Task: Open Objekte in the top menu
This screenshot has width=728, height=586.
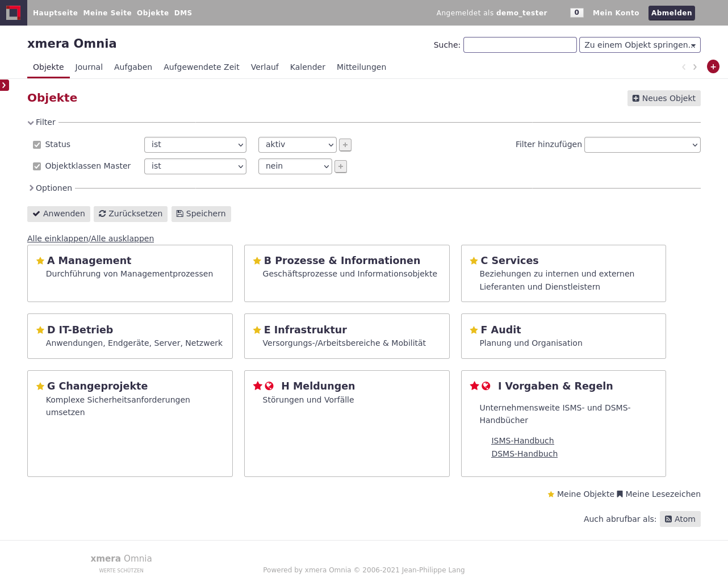Action: tap(153, 12)
